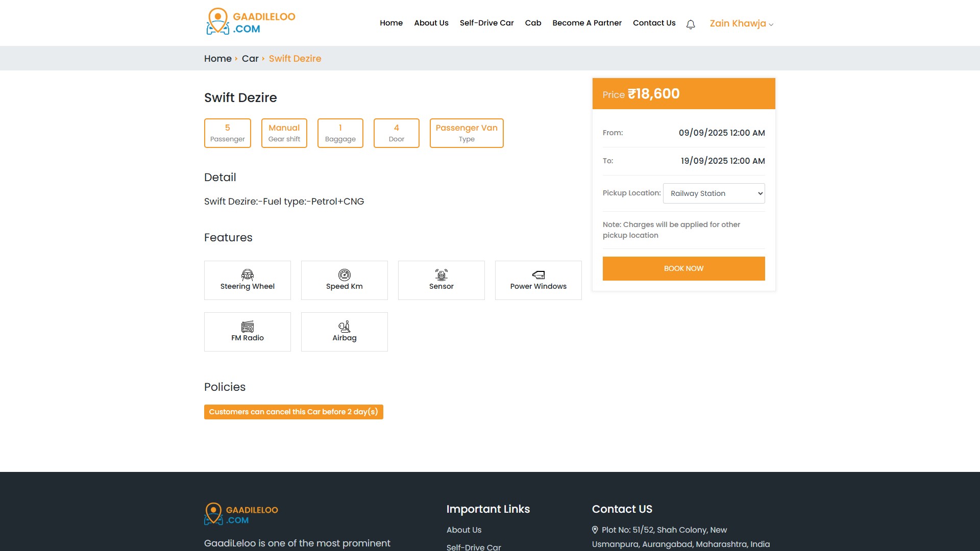Click the Car breadcrumb link
The width and height of the screenshot is (980, 551).
coord(250,59)
